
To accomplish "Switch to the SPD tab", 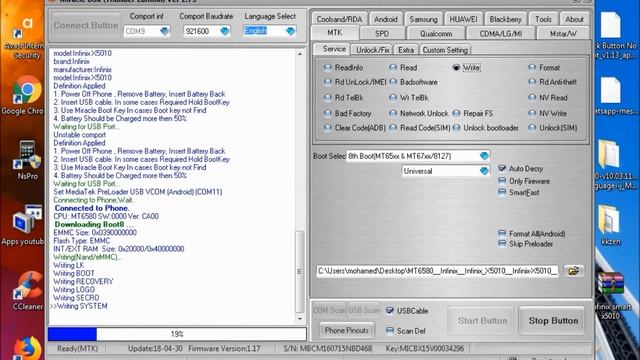I will pyautogui.click(x=382, y=33).
